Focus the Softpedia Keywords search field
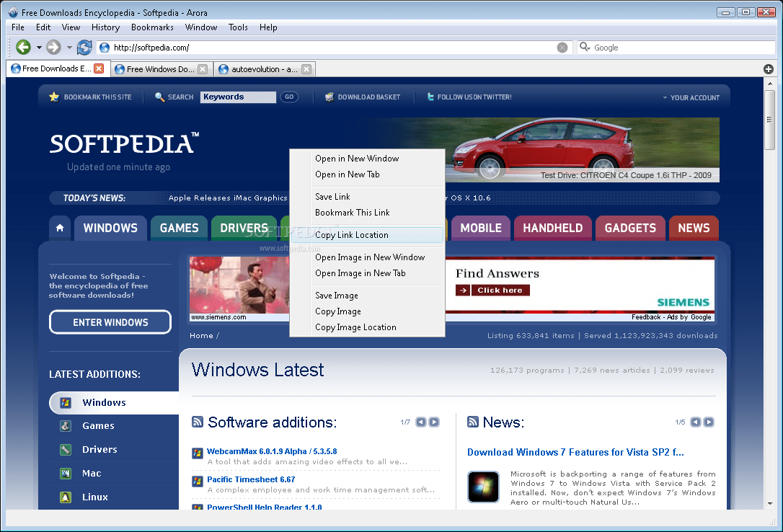The image size is (783, 532). point(238,97)
